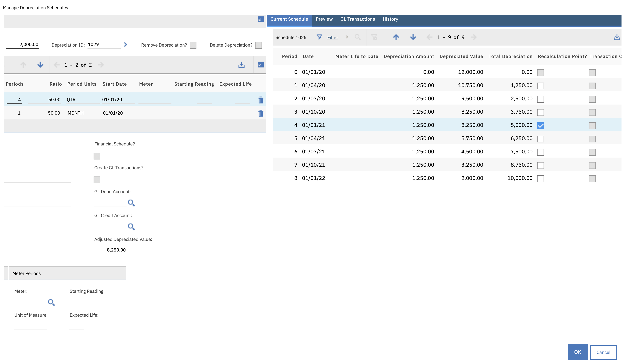This screenshot has height=364, width=627.
Task: Uncheck Recalculation Point for period 4
Action: (540, 126)
